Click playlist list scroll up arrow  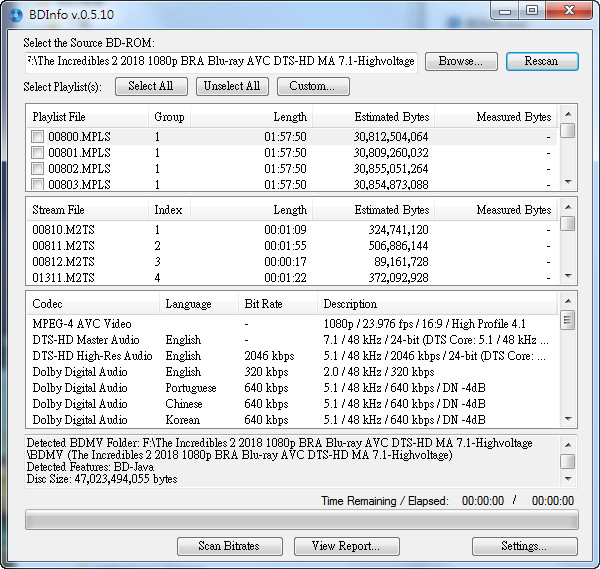[568, 114]
